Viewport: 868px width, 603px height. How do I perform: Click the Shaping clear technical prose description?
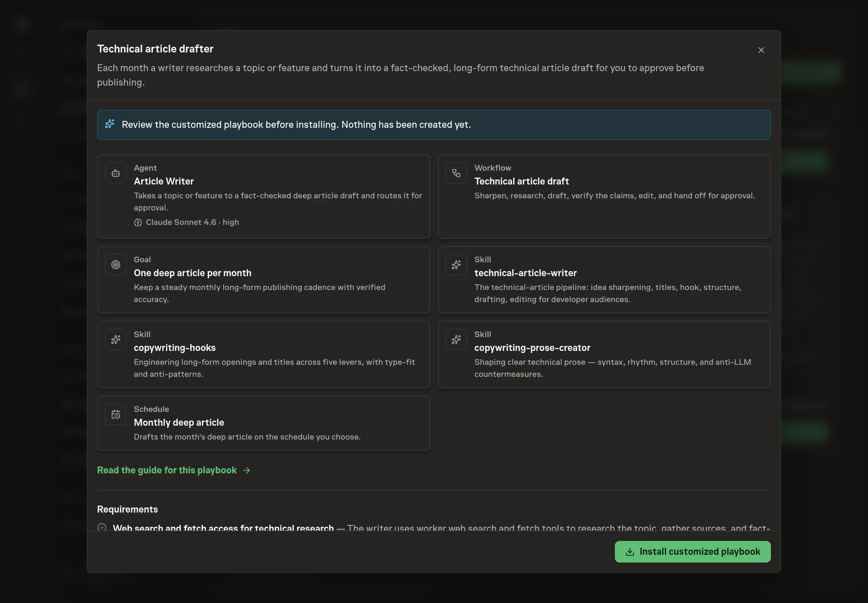[612, 368]
